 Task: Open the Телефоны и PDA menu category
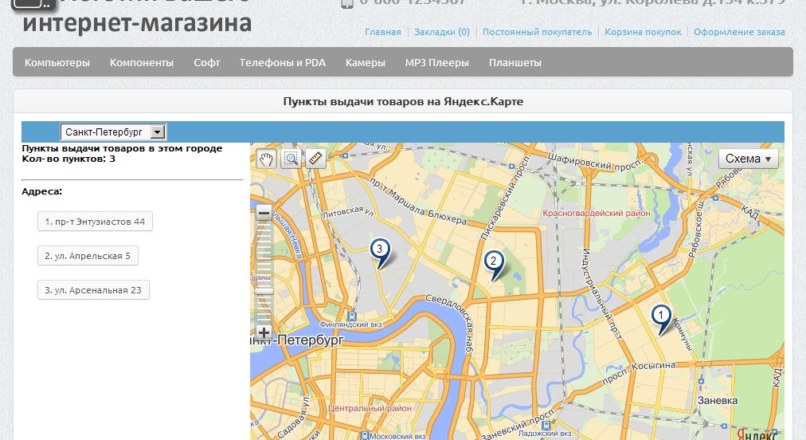click(282, 63)
